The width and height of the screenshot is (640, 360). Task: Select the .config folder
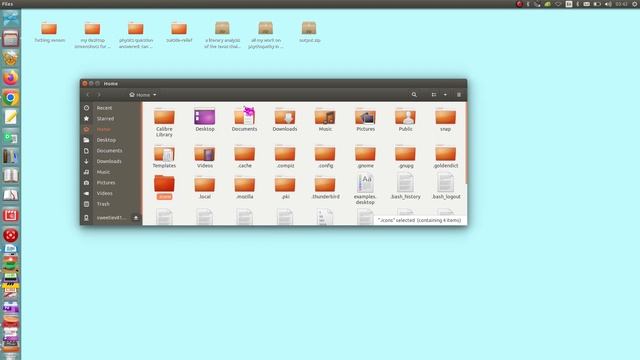click(x=325, y=156)
